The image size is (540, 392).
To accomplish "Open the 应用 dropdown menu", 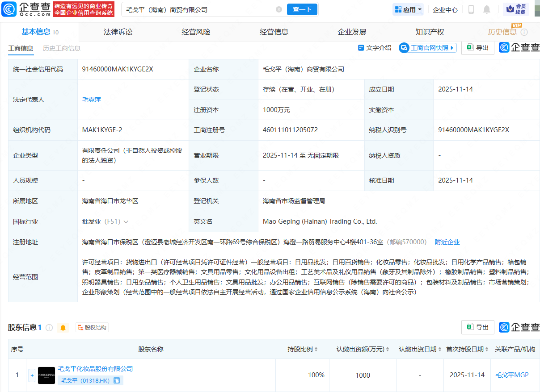I will 408,9.
